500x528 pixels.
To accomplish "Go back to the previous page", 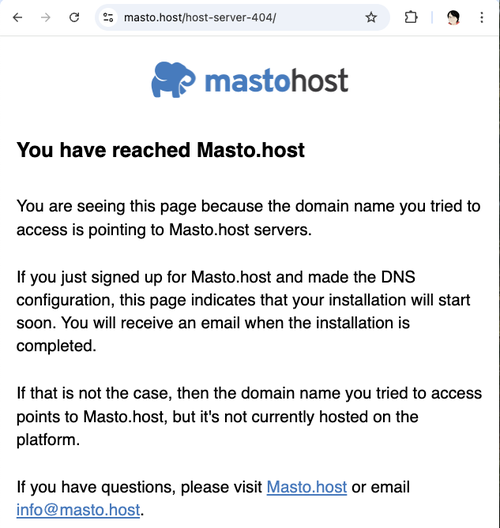I will coord(18,17).
